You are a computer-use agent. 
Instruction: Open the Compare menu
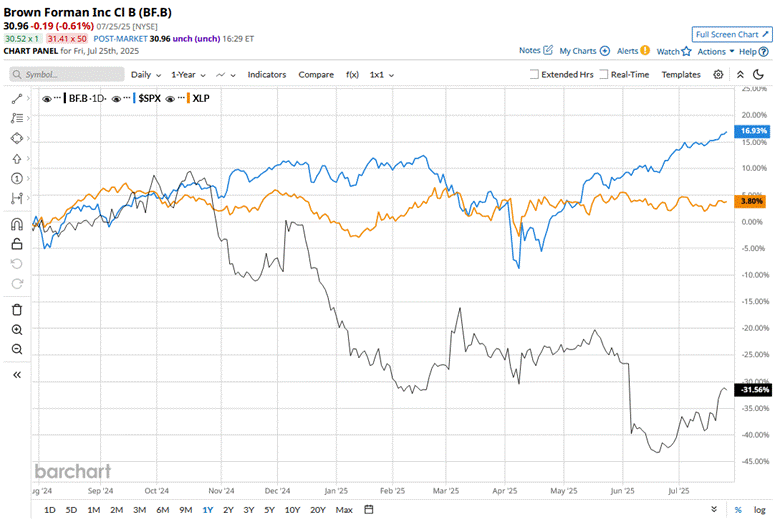point(316,75)
